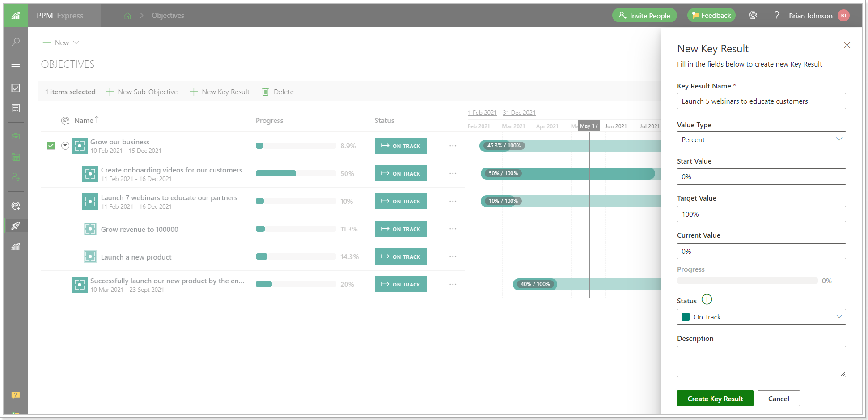Viewport: 868px width, 420px height.
Task: Open the New menu above Objectives
Action: (61, 42)
